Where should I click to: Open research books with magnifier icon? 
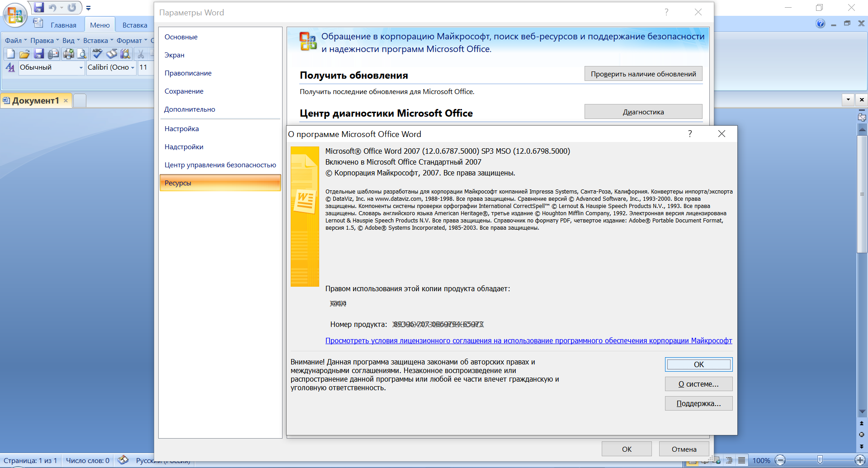point(125,54)
